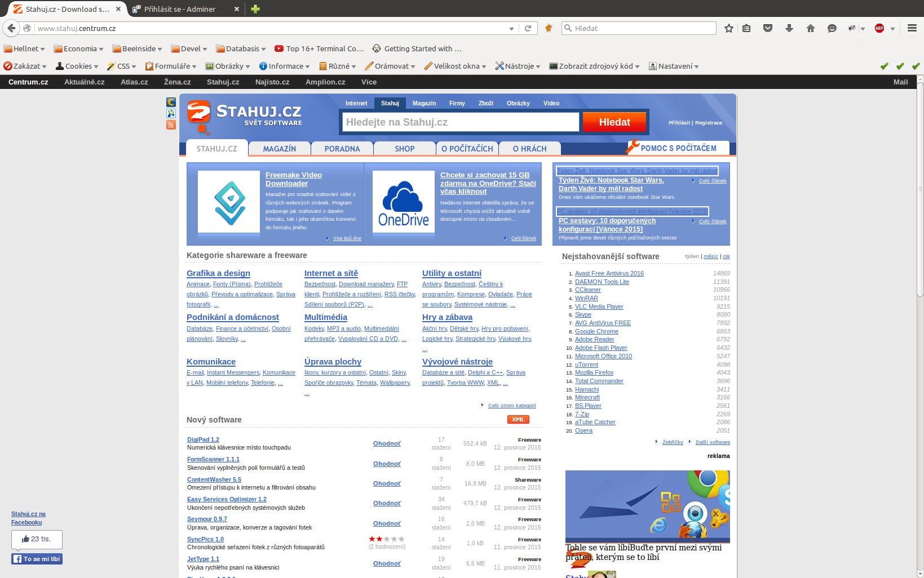Open the Hellnet bookmarks folder
The height and width of the screenshot is (578, 924).
pos(24,48)
